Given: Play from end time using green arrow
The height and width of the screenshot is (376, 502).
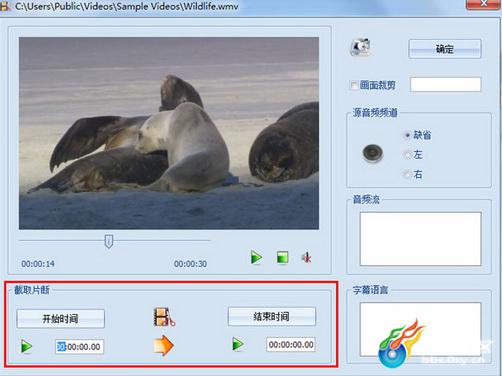Looking at the screenshot, I should pyautogui.click(x=238, y=344).
